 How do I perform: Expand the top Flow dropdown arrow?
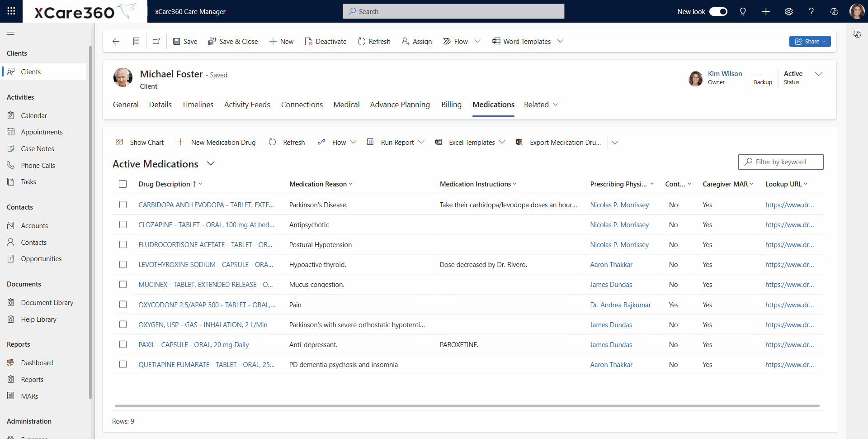click(x=477, y=41)
